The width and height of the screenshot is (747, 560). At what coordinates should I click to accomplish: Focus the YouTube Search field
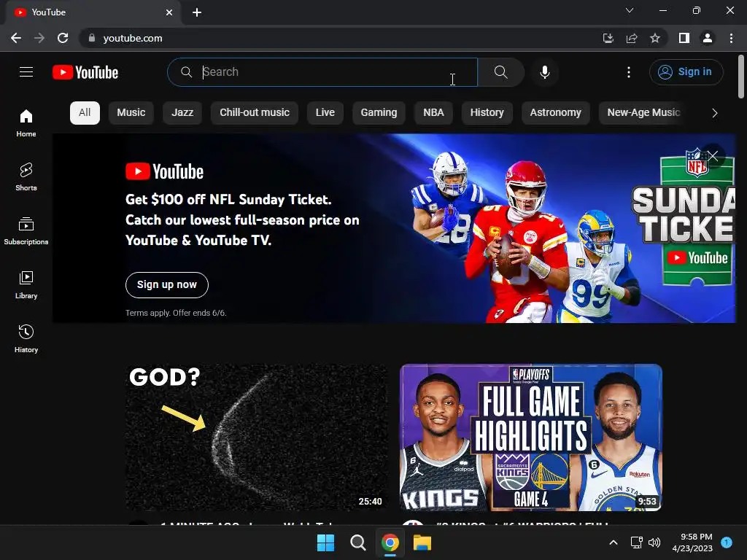[322, 72]
